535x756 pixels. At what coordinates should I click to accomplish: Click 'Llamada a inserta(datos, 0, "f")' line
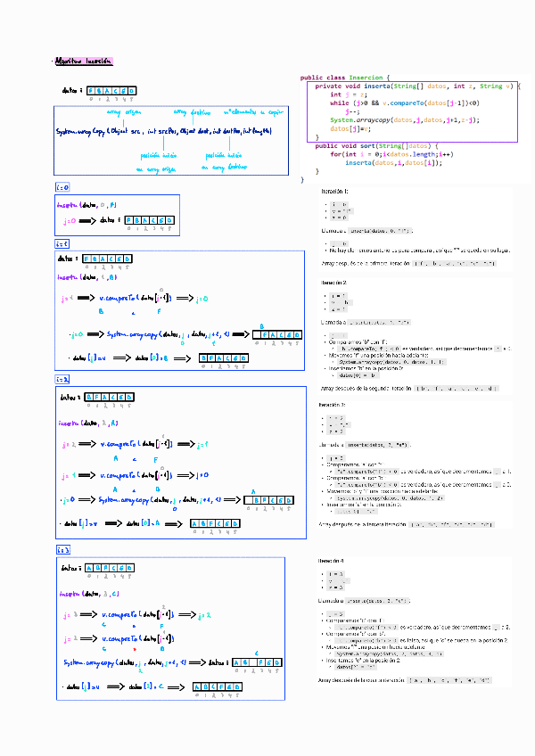coord(367,231)
